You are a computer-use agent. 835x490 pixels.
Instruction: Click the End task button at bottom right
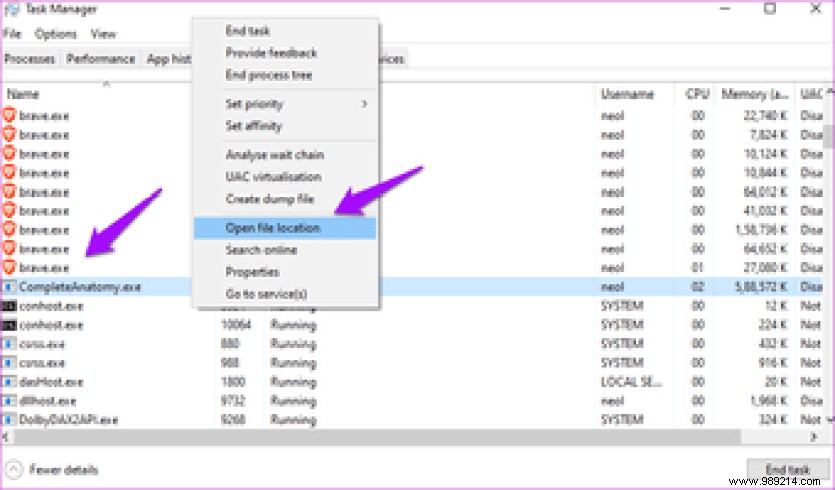tap(787, 469)
